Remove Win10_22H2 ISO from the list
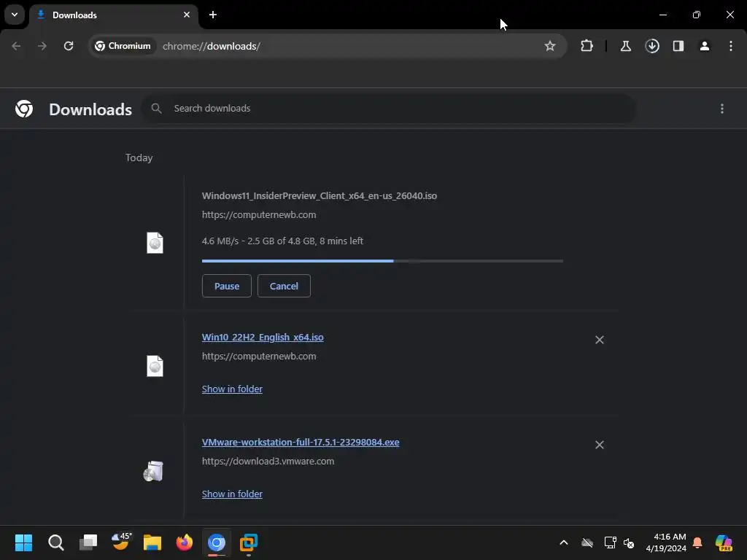The image size is (747, 560). point(600,340)
